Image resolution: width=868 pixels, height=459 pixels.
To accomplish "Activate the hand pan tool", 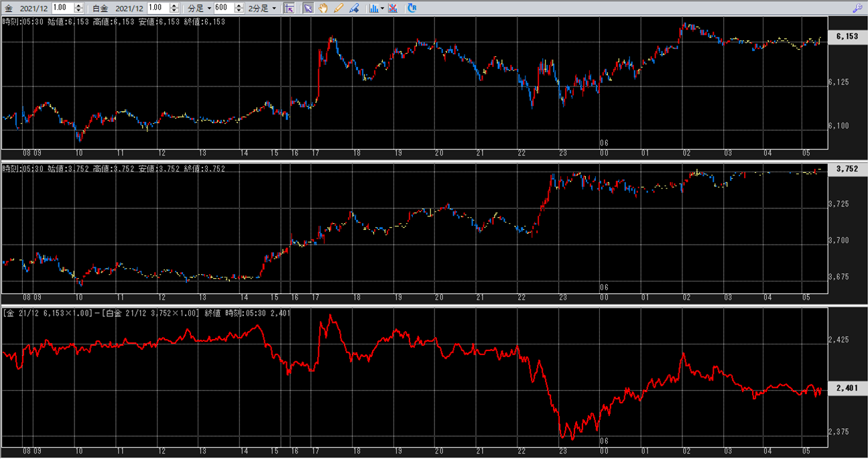I will click(323, 8).
